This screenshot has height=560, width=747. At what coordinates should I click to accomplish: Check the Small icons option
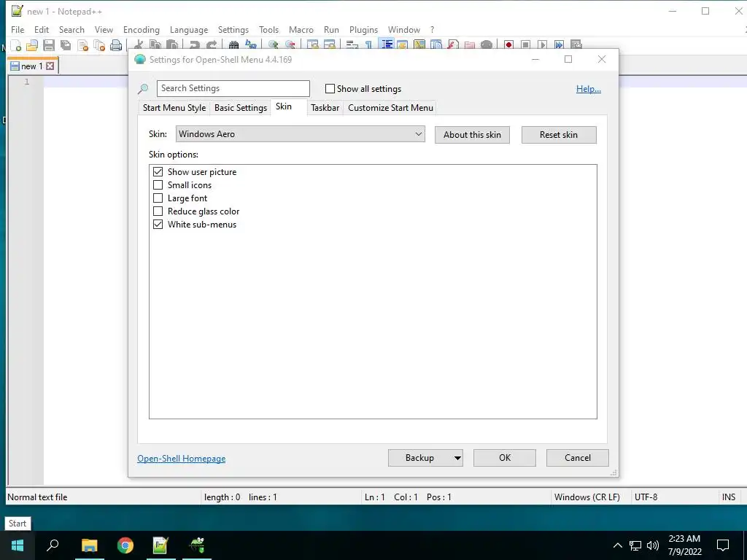158,184
